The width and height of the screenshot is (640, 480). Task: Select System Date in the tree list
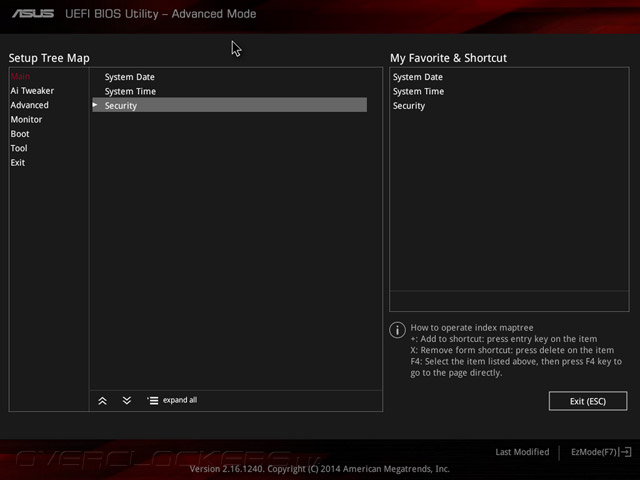click(129, 77)
